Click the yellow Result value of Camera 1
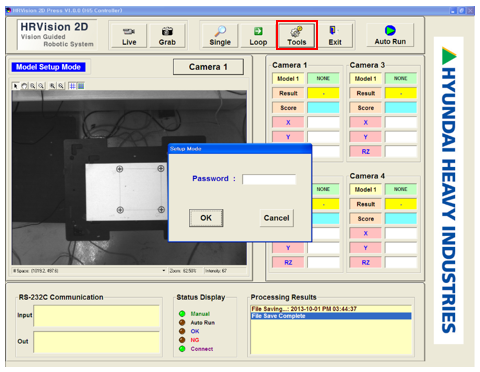 323,93
